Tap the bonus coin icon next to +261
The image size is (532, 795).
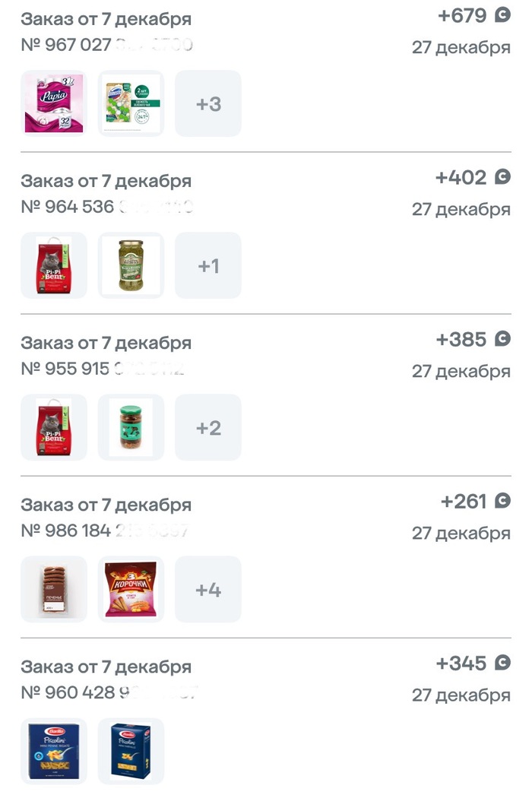click(502, 501)
